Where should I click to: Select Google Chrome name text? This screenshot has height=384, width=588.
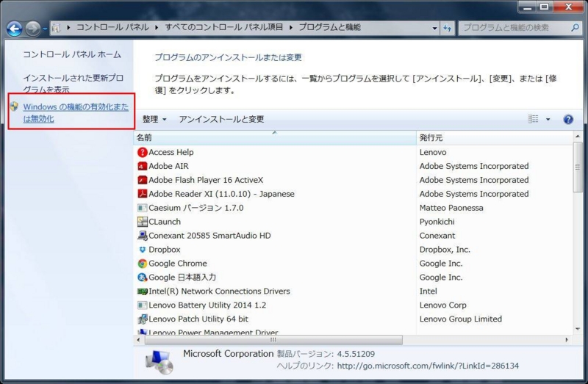[x=178, y=264]
